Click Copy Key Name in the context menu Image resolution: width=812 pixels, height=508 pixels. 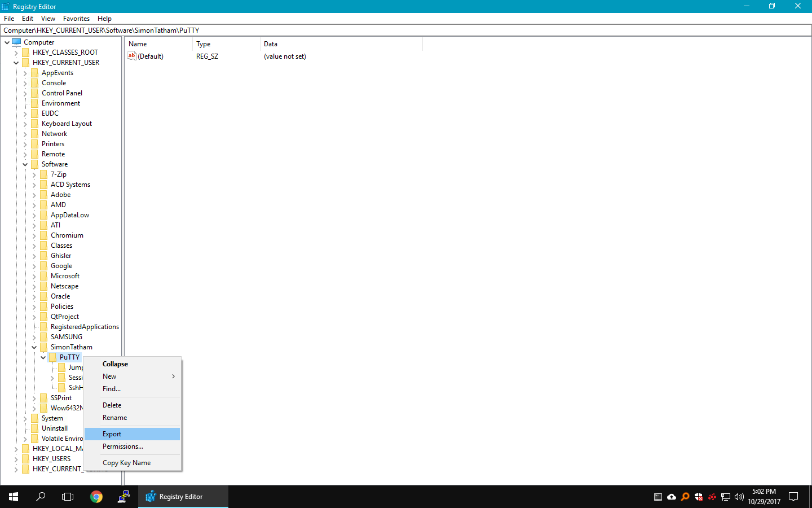pos(132,463)
